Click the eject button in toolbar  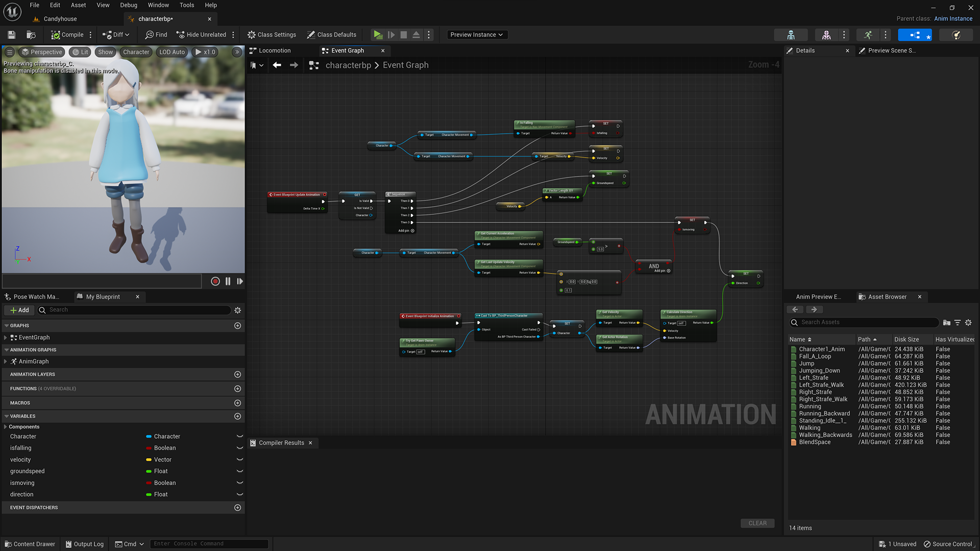(416, 35)
